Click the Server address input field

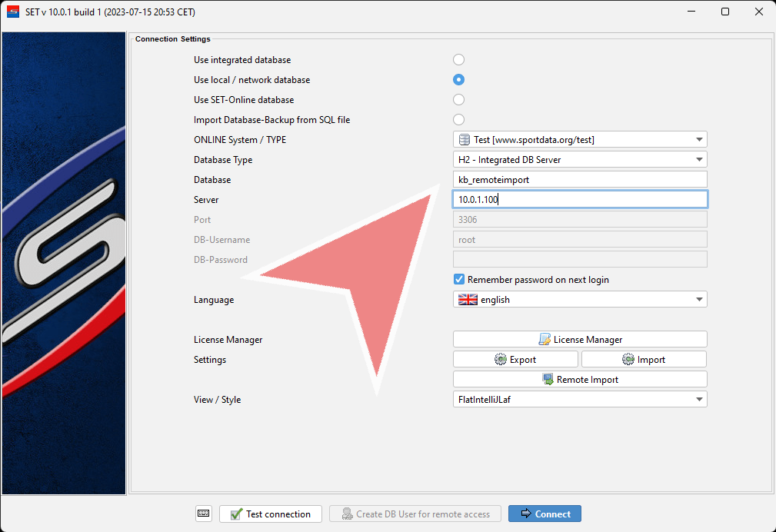[x=580, y=199]
